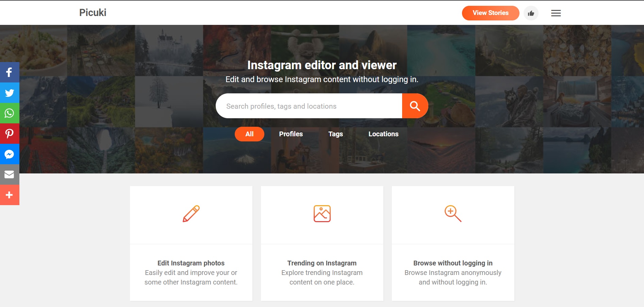Viewport: 644px width, 307px height.
Task: Click 'Edit and browse Instagram content' subtitle
Action: pos(322,79)
